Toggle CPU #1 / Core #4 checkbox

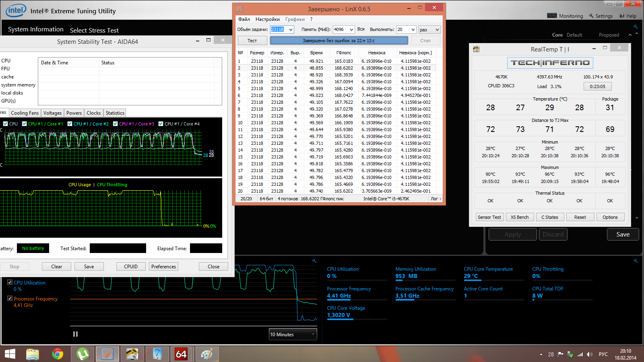click(x=161, y=124)
